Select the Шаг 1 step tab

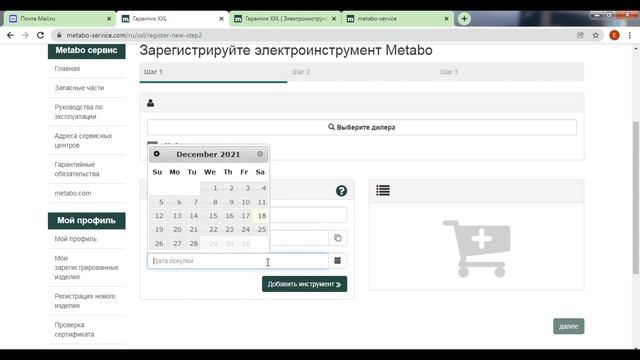coord(213,72)
